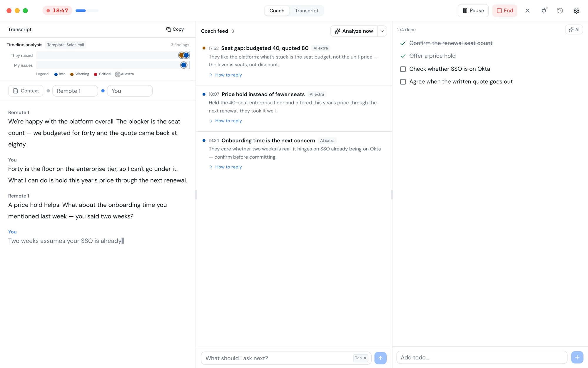Click the live You speaker label in transcript

pyautogui.click(x=12, y=232)
